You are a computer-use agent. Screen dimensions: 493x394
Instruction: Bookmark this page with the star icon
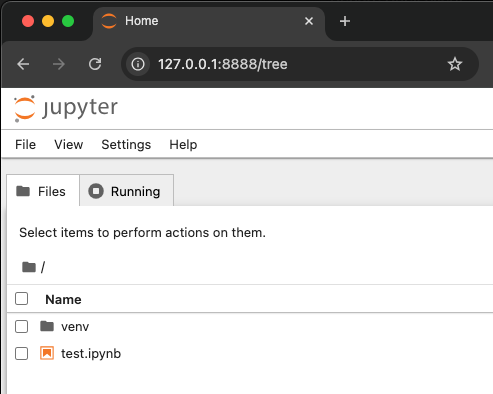(455, 64)
